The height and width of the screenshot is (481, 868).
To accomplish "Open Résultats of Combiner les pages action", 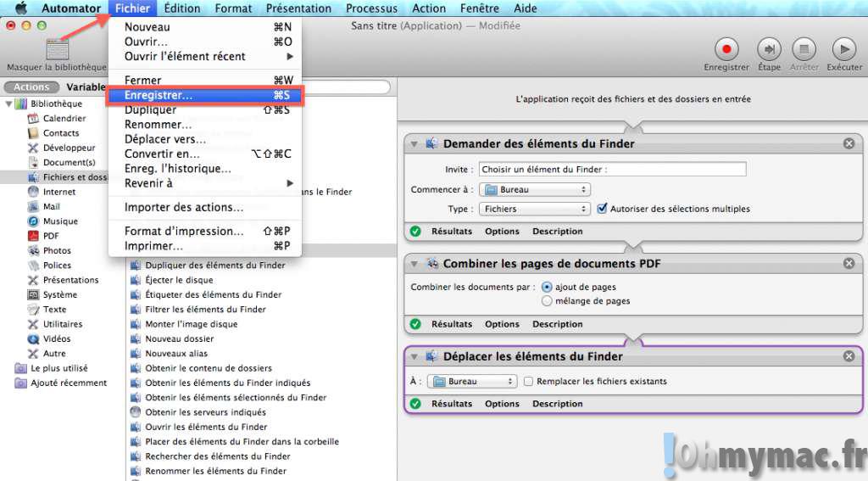I will (452, 324).
